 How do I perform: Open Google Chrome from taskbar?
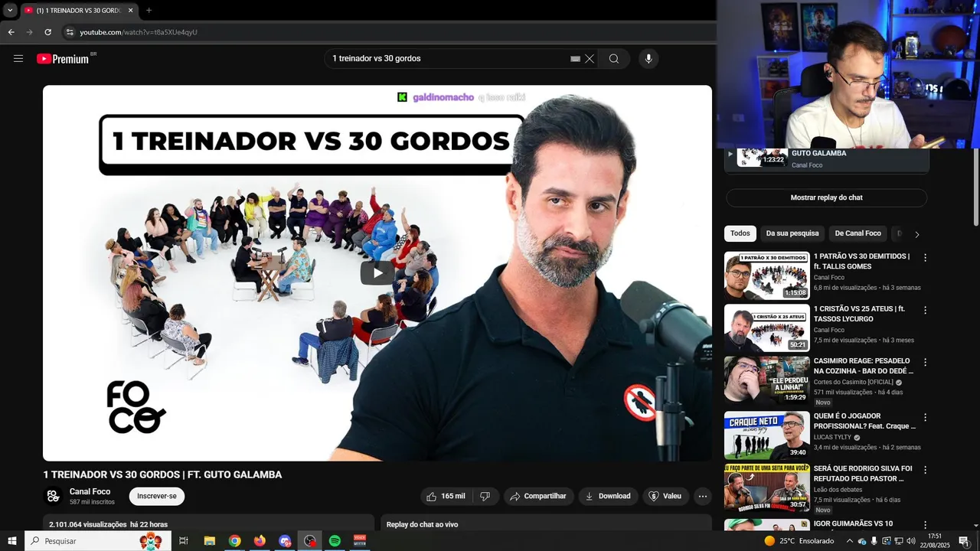pyautogui.click(x=234, y=541)
